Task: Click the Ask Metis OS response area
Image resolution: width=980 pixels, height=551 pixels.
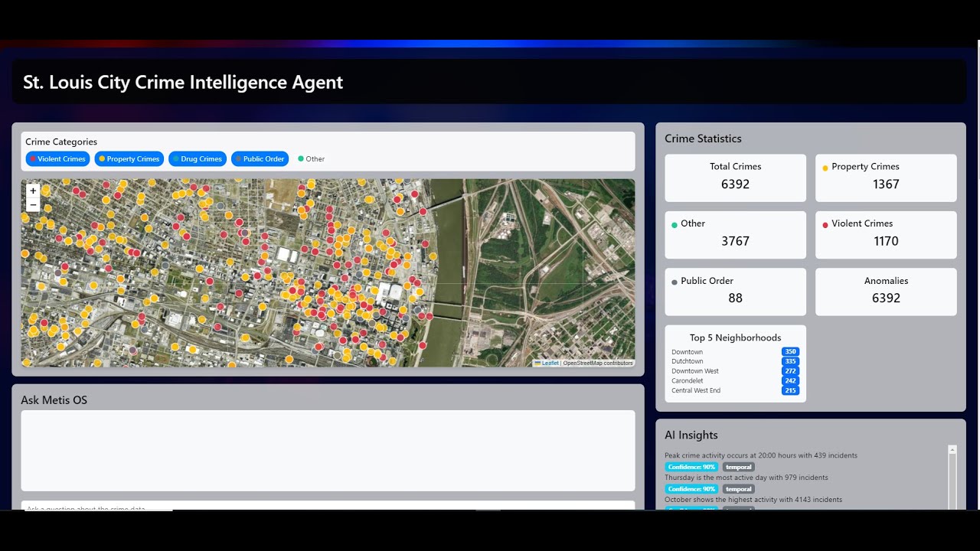Action: pyautogui.click(x=328, y=451)
